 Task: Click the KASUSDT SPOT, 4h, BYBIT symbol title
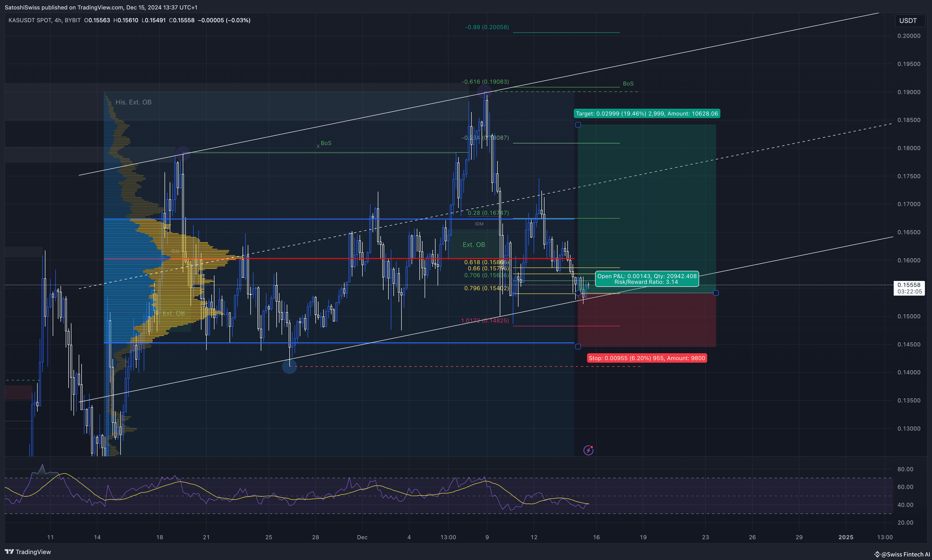[x=44, y=20]
